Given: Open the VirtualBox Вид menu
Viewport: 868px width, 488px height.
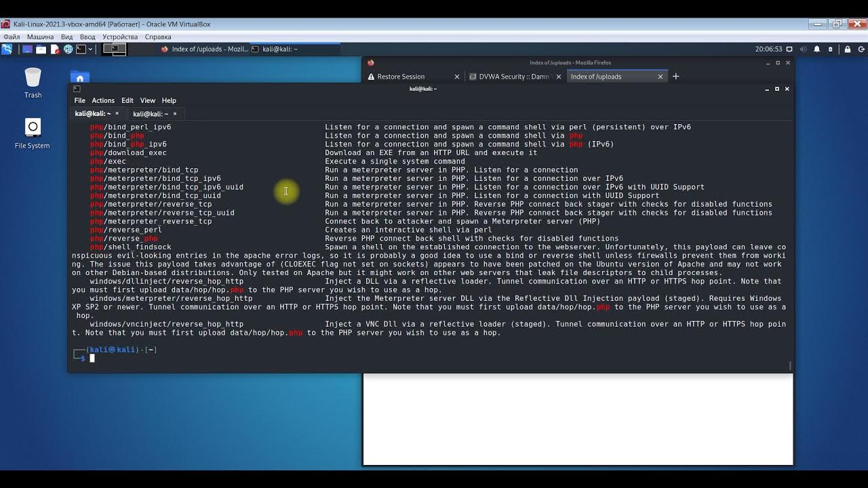Looking at the screenshot, I should click(66, 37).
